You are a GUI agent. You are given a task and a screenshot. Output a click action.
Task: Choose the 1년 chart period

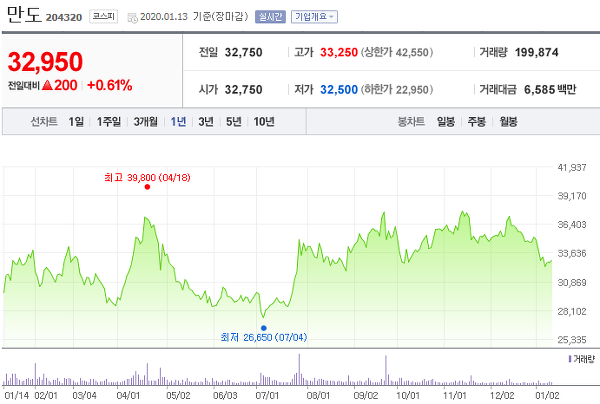178,122
